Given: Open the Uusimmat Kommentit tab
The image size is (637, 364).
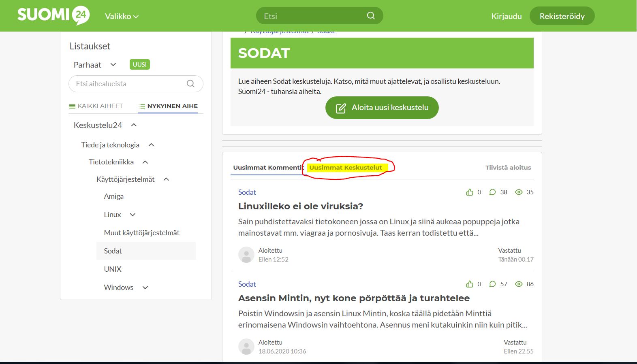Looking at the screenshot, I should pos(267,168).
